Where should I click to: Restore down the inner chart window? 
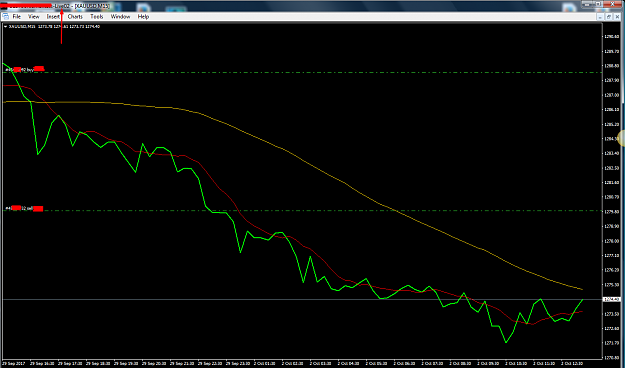pos(609,17)
